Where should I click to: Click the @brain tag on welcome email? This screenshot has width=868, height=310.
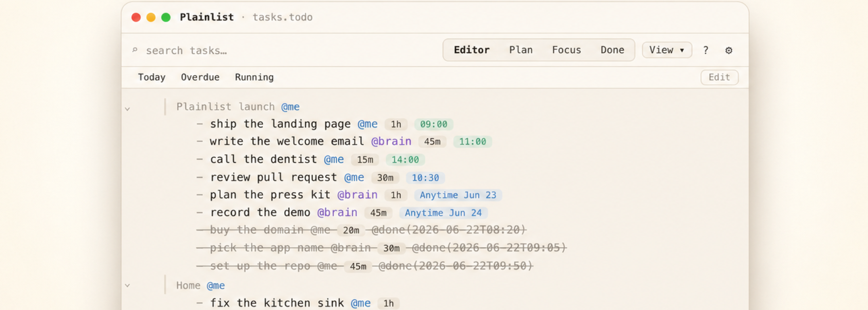[x=391, y=142]
